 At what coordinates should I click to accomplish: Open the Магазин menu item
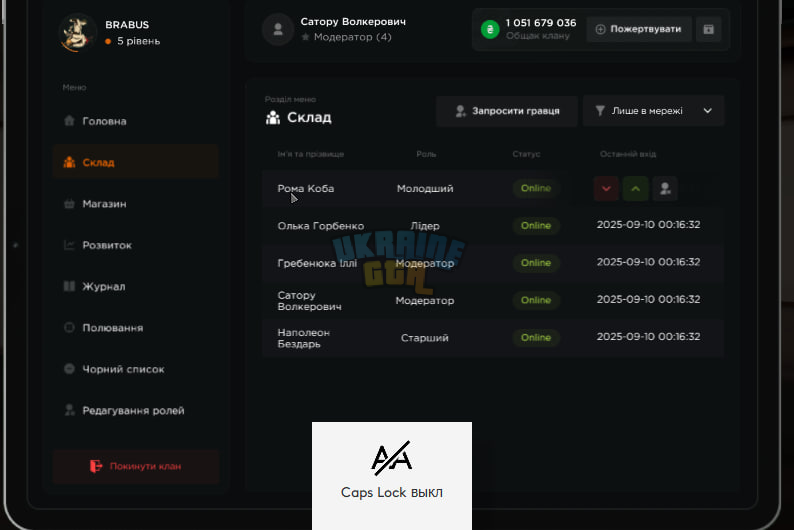(x=135, y=203)
